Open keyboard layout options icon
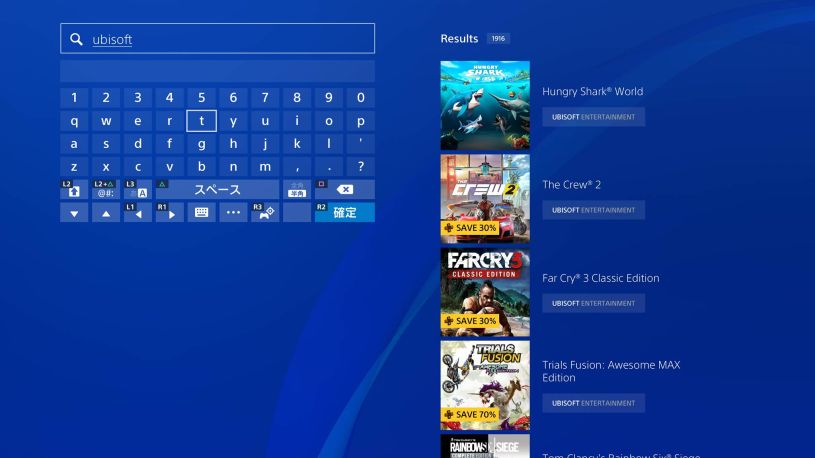The height and width of the screenshot is (458, 815). (x=201, y=213)
